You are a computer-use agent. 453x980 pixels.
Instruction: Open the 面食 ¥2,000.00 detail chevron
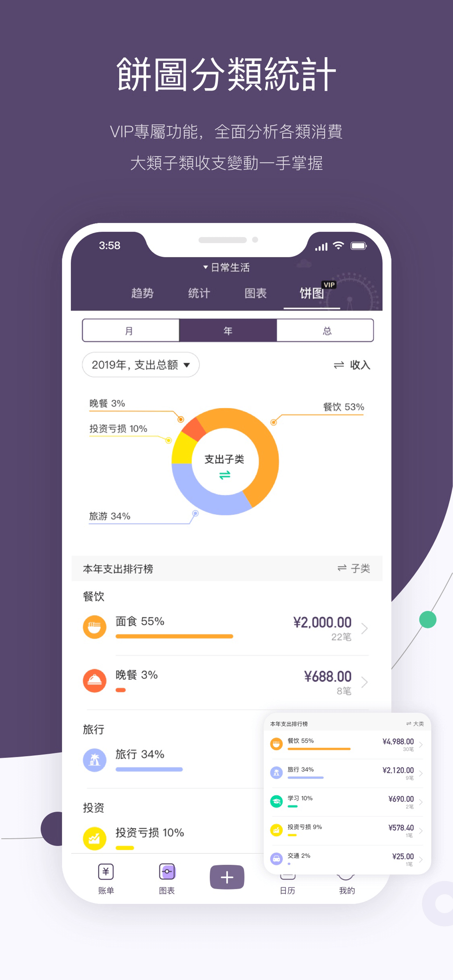364,628
